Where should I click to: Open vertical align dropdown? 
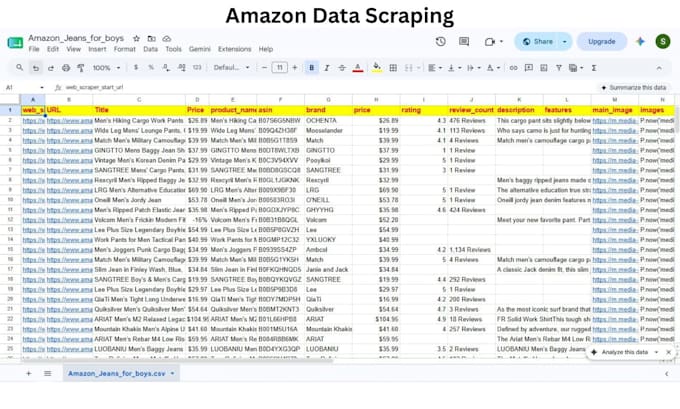coord(454,68)
